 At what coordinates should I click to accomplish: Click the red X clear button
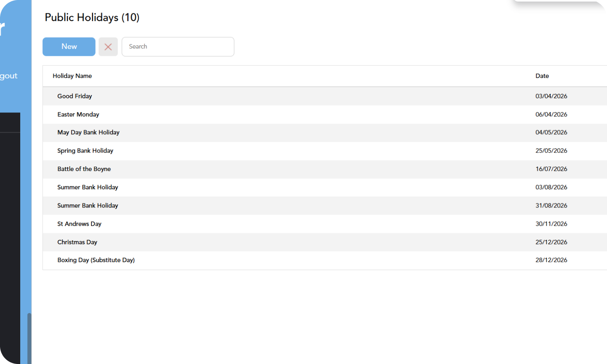[108, 47]
